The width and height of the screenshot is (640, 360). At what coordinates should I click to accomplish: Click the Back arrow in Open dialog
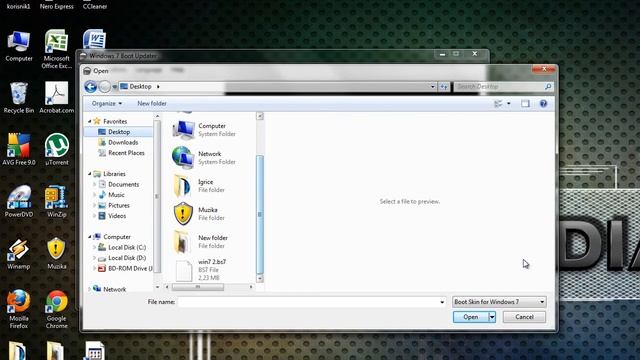coord(91,87)
